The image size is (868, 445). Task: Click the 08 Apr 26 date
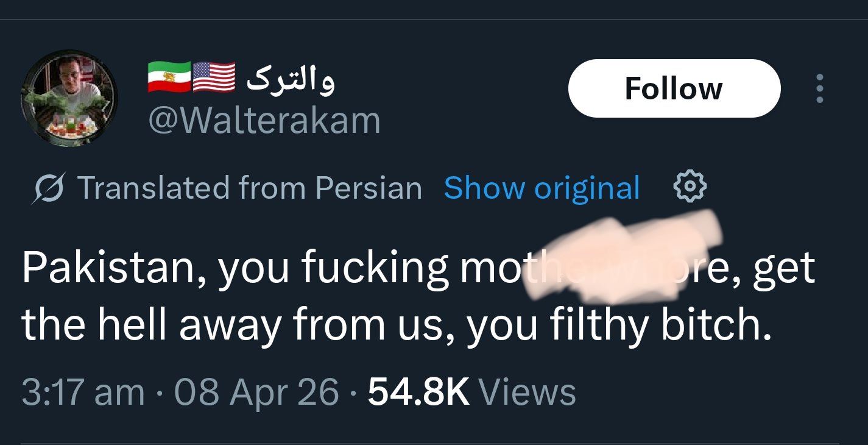(x=256, y=391)
